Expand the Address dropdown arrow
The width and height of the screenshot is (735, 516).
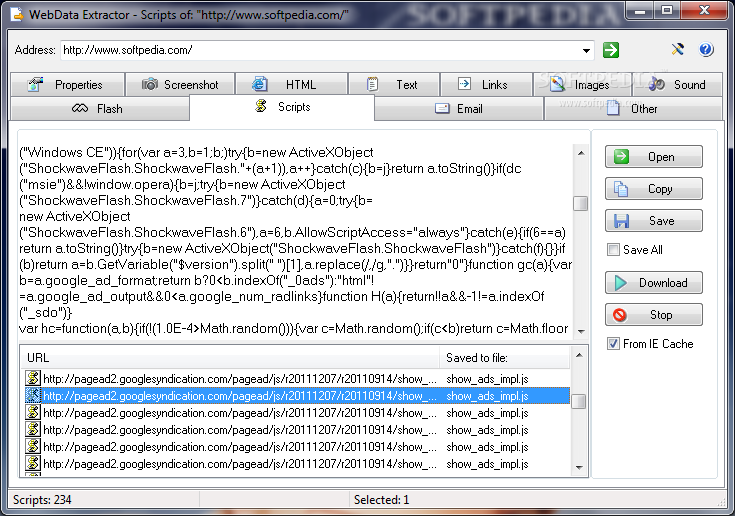[586, 50]
